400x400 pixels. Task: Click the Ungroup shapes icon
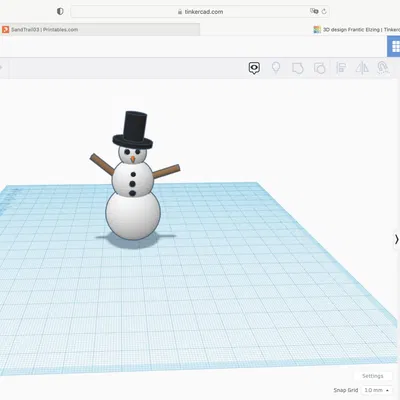320,68
